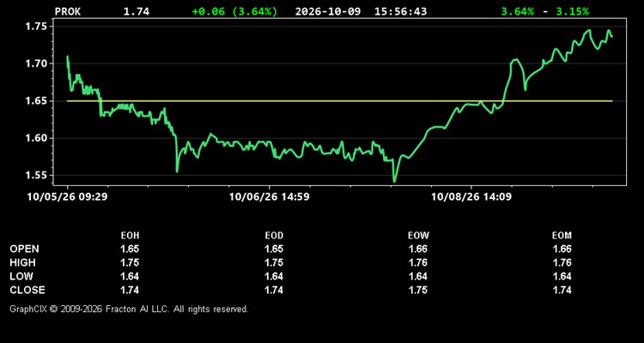This screenshot has width=644, height=343.
Task: Click the EOW high value 1.76
Action: (418, 262)
